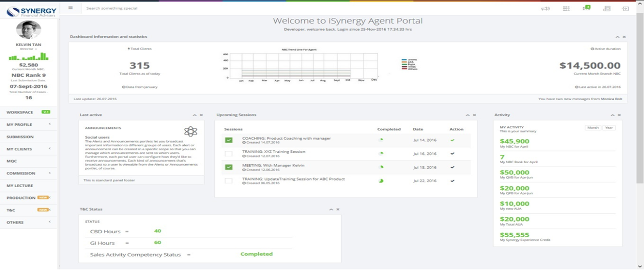Viewport: 644px width, 270px height.
Task: Close the Activity panel
Action: pyautogui.click(x=619, y=115)
